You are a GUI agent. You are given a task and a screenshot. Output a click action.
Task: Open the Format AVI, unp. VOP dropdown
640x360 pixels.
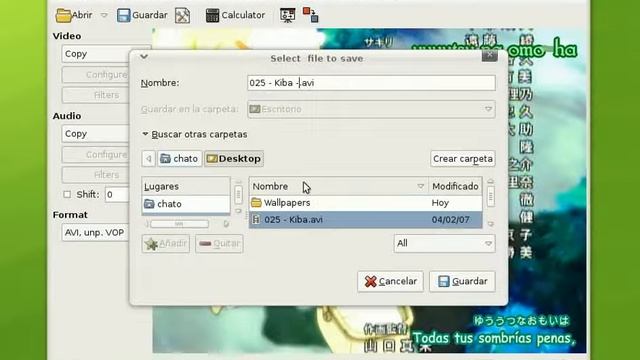[96, 233]
